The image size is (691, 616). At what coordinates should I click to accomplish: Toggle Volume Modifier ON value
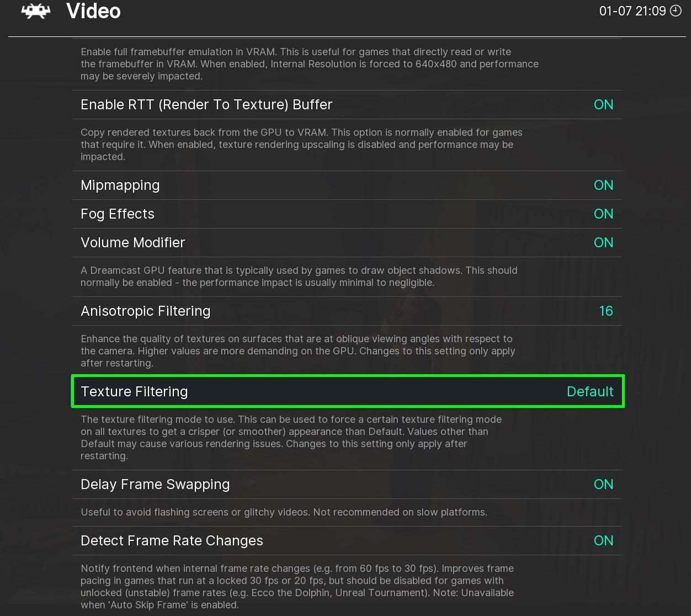603,243
